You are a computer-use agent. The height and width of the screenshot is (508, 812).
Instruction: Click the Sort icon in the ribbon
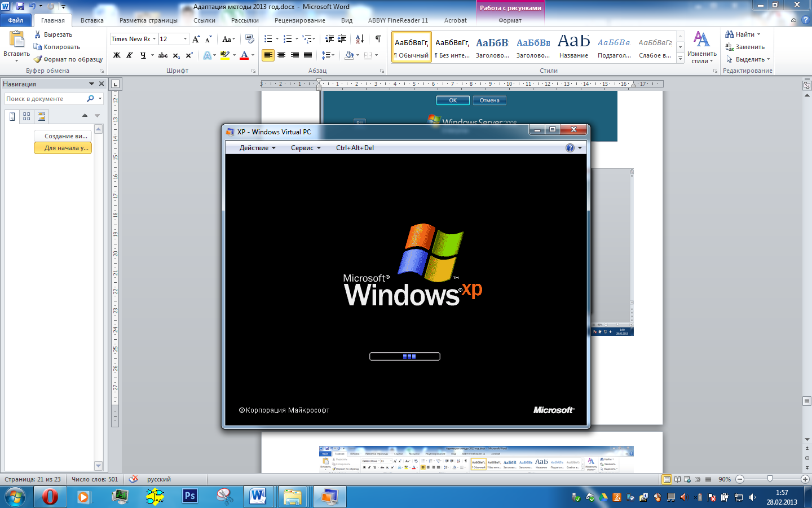(x=360, y=39)
